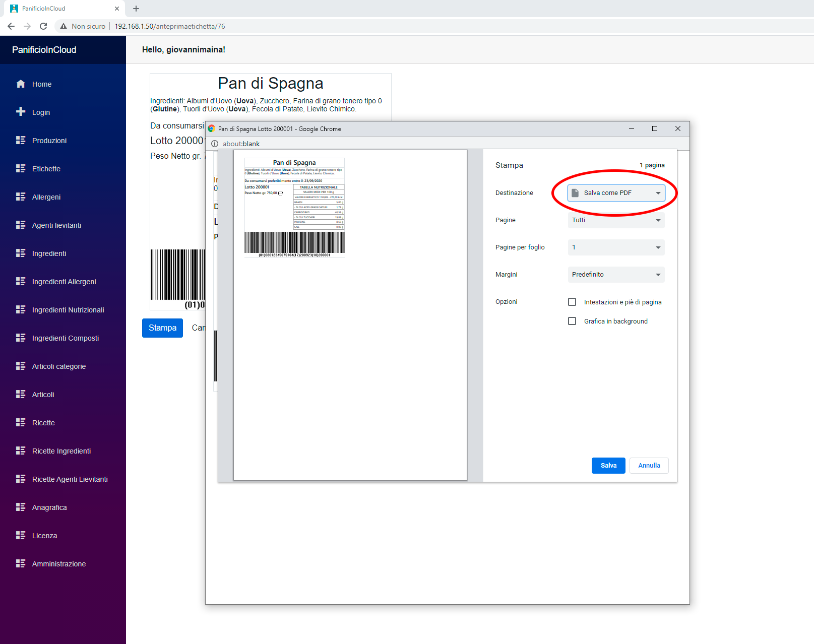Click the list icon beside Ingredienti Composti
Viewport: 814px width, 644px height.
coord(21,338)
